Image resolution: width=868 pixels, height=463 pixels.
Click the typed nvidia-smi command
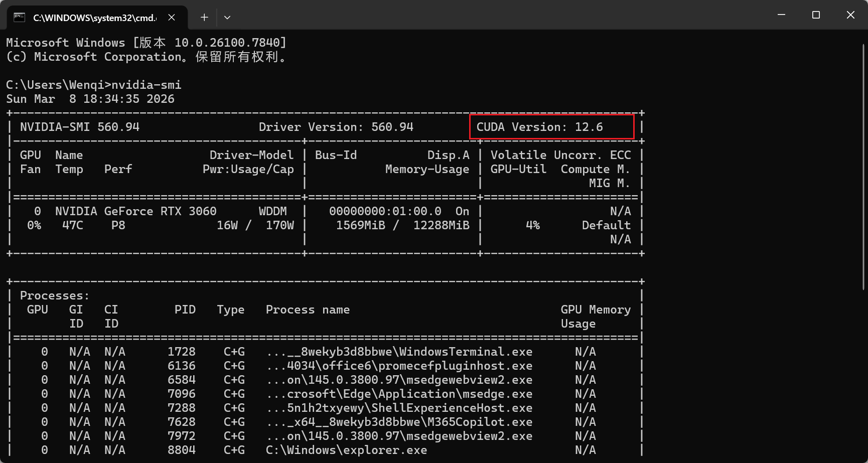[147, 85]
